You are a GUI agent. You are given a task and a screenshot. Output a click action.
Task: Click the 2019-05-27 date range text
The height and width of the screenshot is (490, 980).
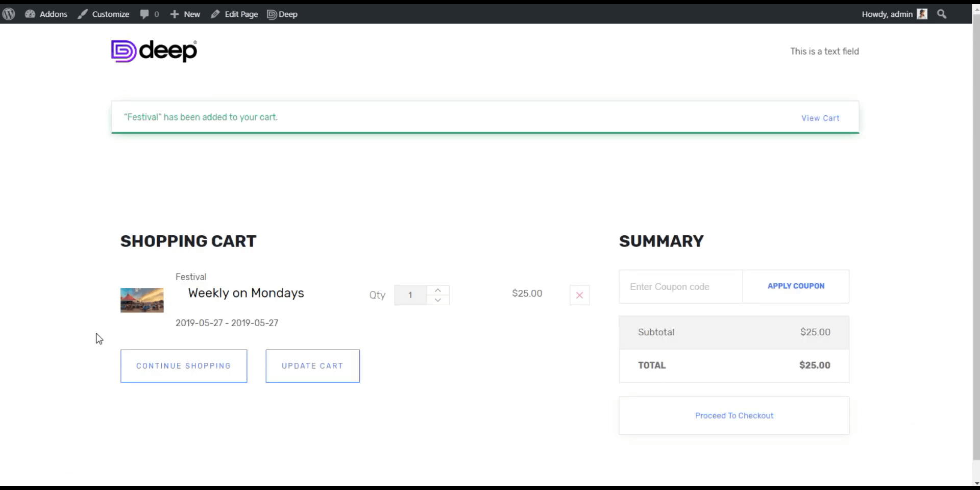[x=227, y=323]
